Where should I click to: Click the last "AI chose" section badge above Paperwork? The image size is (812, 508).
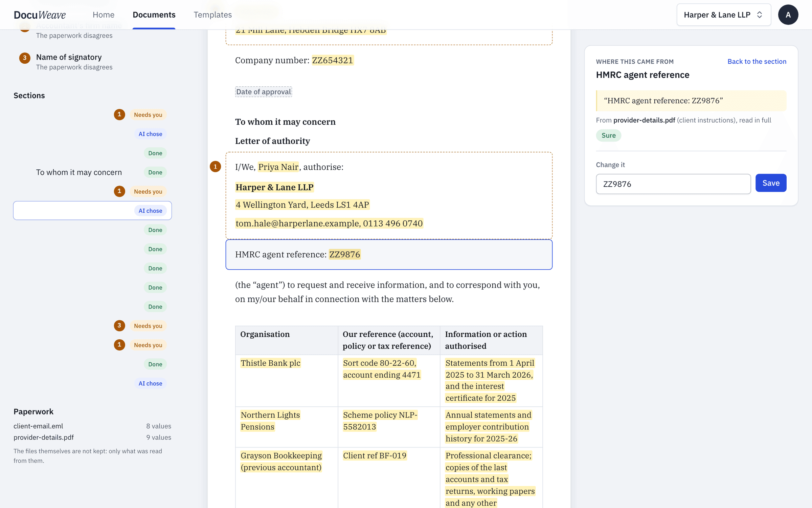[150, 383]
